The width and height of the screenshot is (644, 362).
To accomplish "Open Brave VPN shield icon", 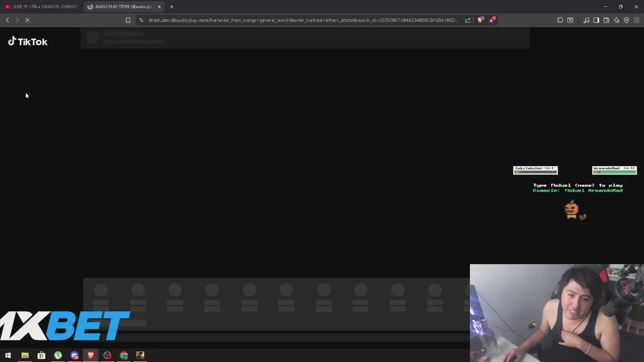I will (x=626, y=20).
